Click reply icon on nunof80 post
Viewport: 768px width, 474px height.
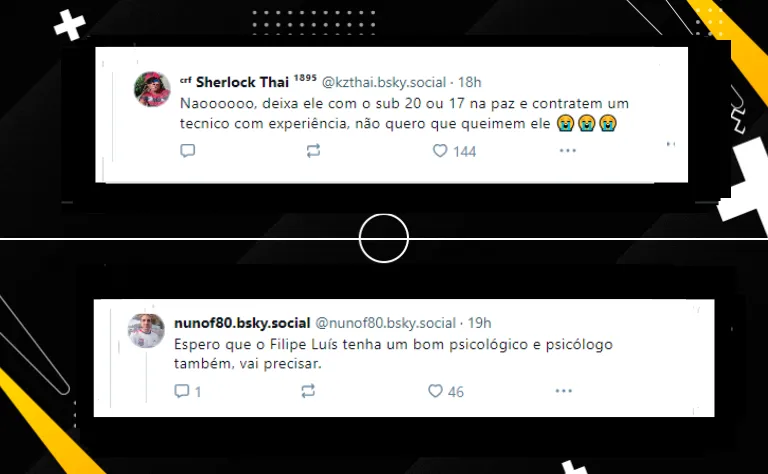[x=182, y=391]
